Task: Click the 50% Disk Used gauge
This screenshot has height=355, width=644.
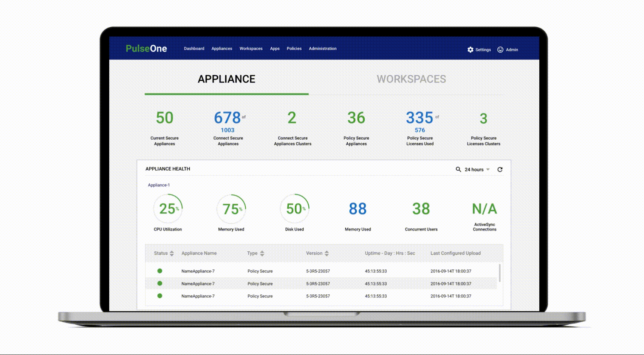Action: [294, 209]
